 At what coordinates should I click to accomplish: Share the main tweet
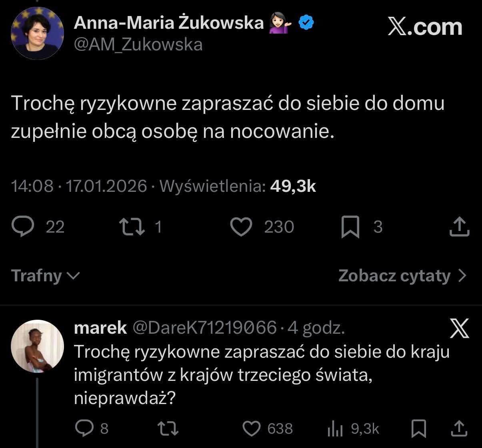coord(459,227)
